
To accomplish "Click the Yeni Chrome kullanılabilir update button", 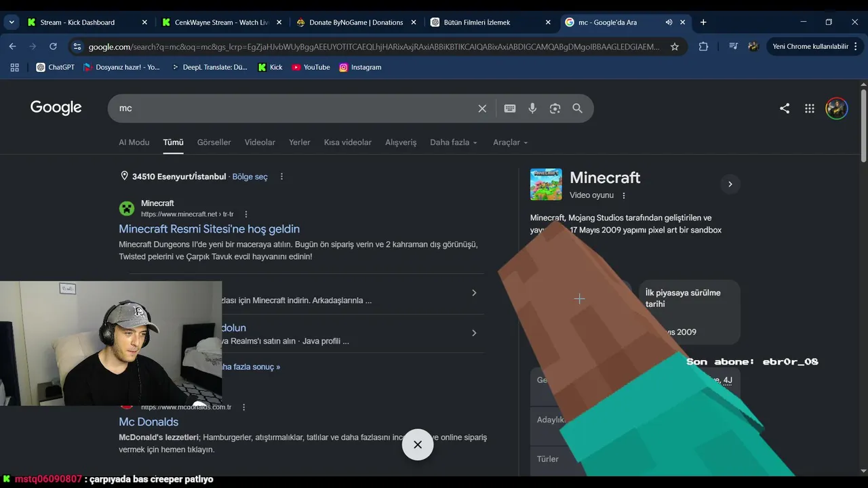I will 810,47.
